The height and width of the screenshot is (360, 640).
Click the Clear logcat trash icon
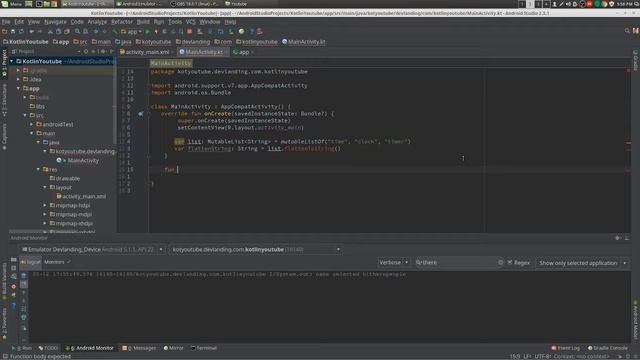(24, 276)
